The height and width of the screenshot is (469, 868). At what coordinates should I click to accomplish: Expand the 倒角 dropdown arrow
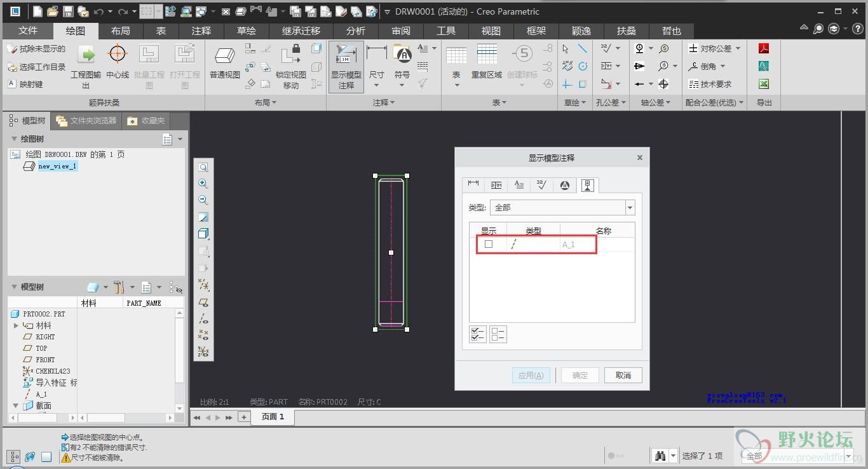pos(722,66)
